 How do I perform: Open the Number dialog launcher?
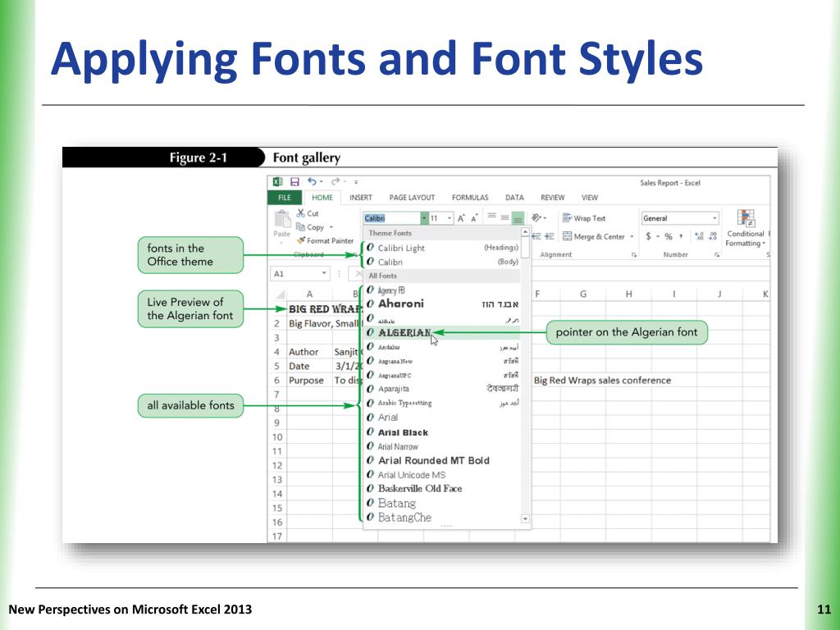(716, 255)
